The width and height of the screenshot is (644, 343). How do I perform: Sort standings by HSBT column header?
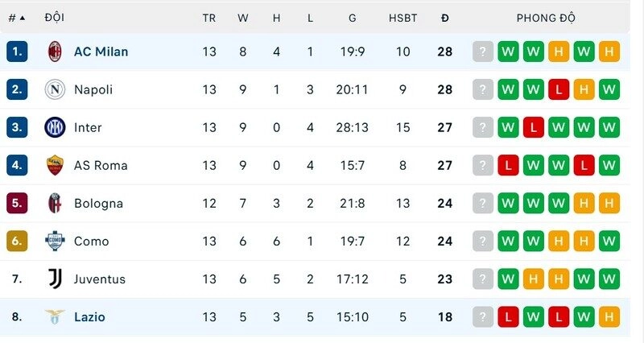pos(403,18)
